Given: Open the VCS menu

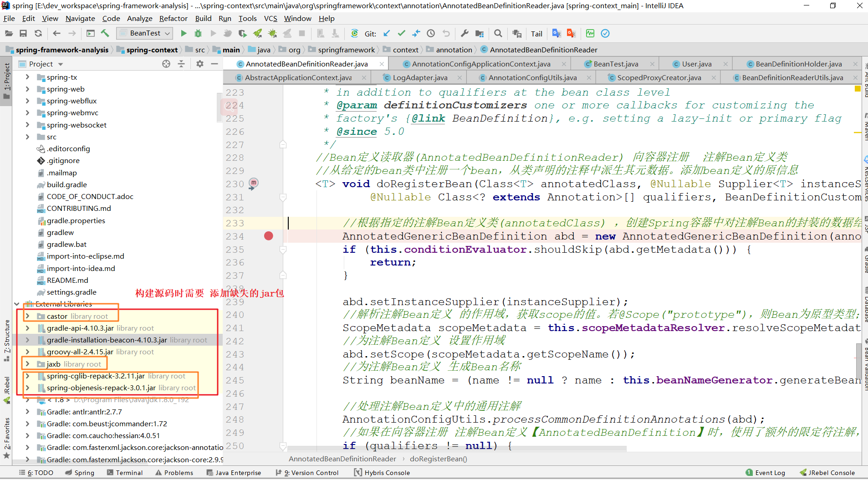Looking at the screenshot, I should tap(271, 18).
